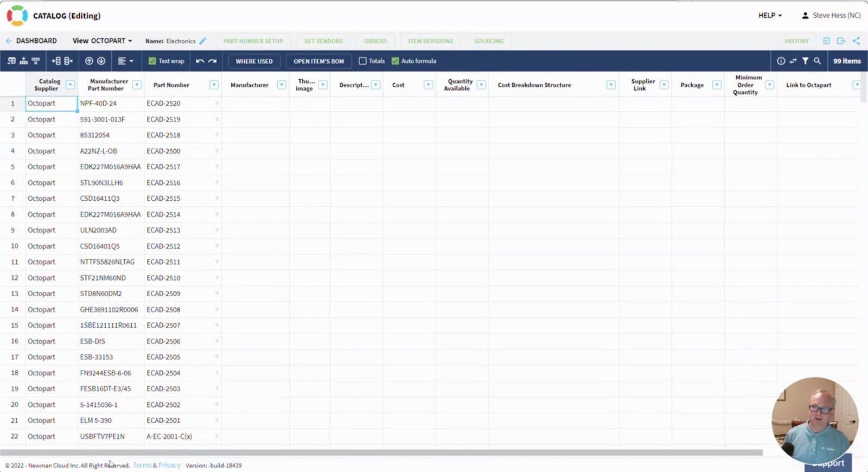This screenshot has height=472, width=868.
Task: Select part number cell ECAD-2519
Action: [x=183, y=119]
